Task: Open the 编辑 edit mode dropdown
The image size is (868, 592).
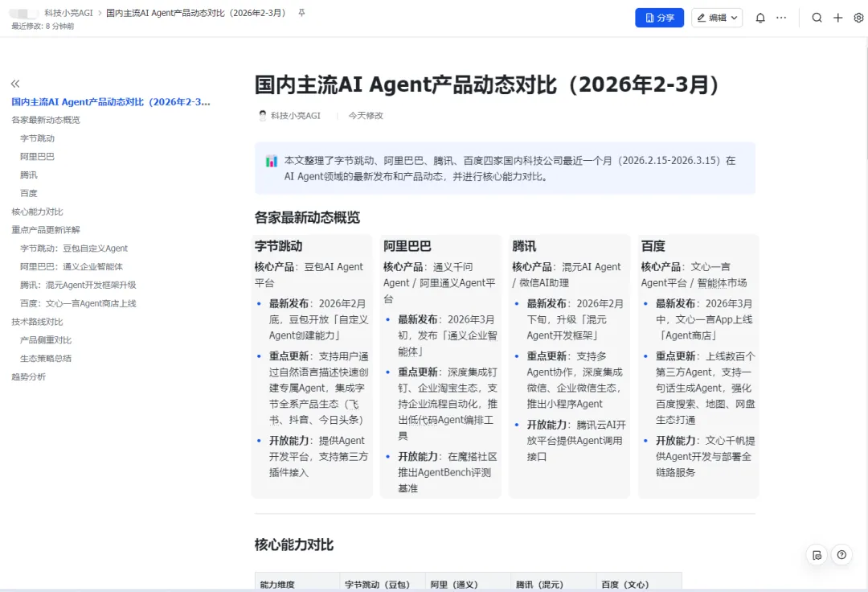Action: tap(716, 18)
